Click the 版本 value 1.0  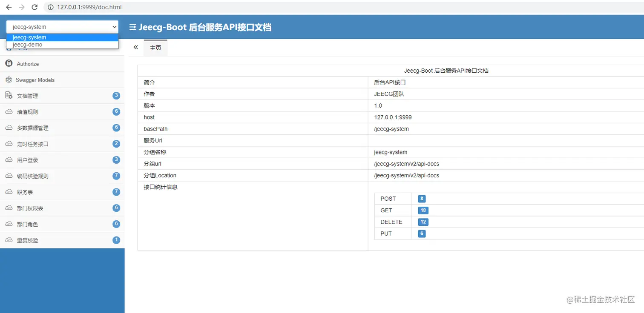coord(378,105)
